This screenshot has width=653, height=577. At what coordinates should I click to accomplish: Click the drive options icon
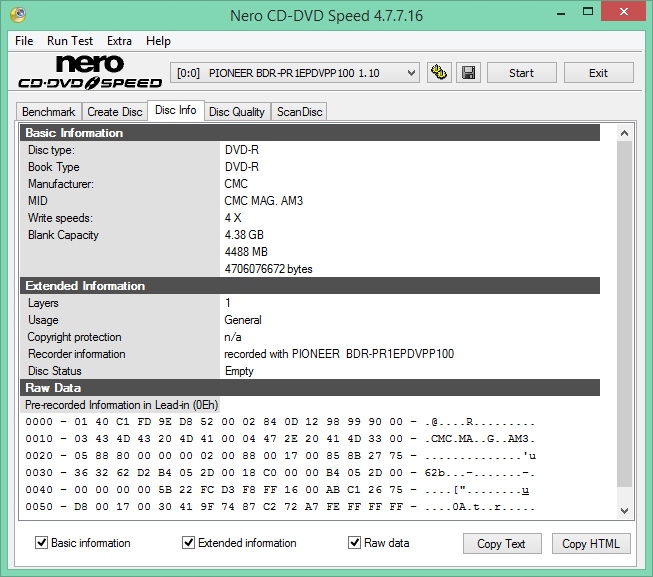[438, 73]
